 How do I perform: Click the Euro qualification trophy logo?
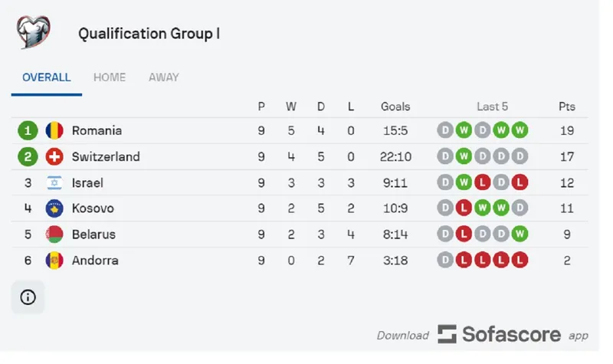(35, 32)
